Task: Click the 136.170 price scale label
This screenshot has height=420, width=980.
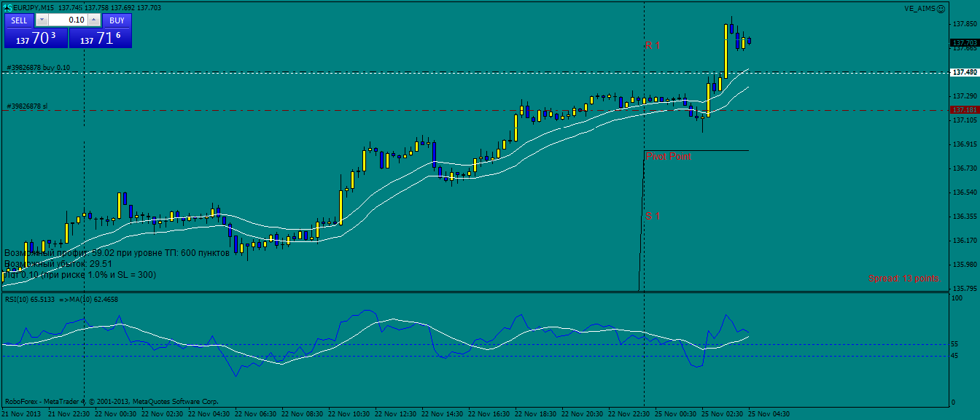Action: coord(964,241)
